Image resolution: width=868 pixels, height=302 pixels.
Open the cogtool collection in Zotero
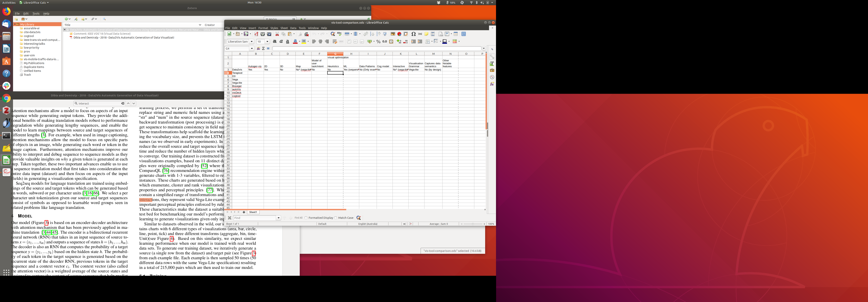tap(29, 36)
